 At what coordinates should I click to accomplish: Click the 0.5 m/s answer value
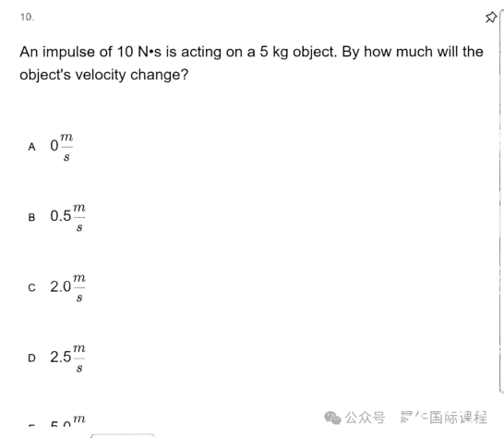[x=67, y=217]
